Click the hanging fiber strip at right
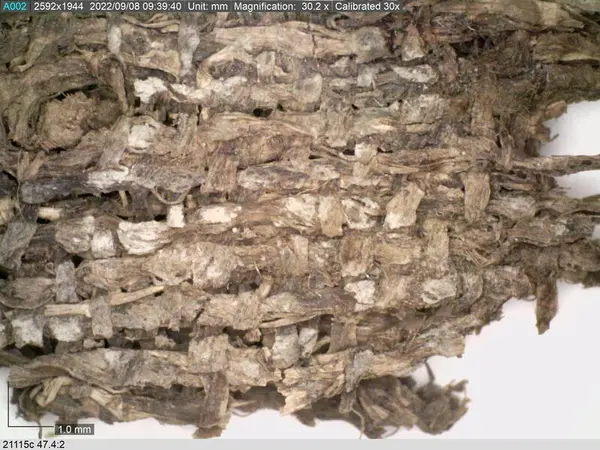 (x=545, y=306)
